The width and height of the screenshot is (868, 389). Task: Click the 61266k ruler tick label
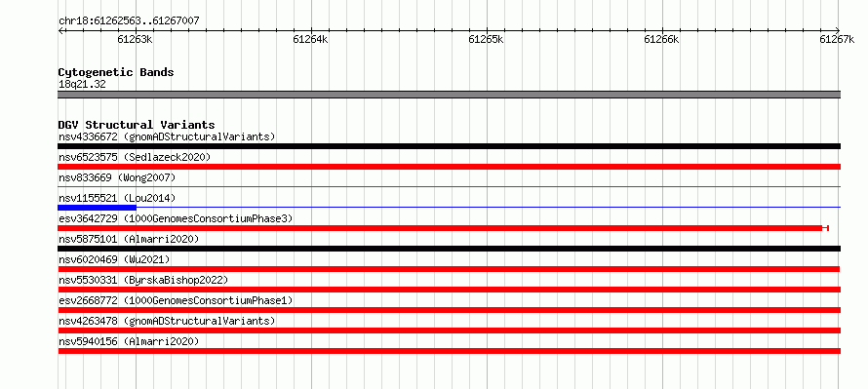[662, 39]
